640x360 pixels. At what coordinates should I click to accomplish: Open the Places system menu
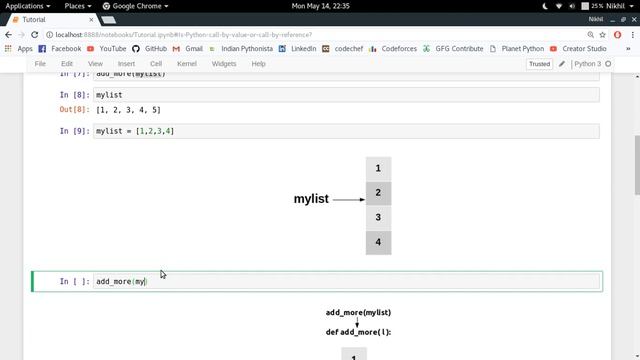pos(78,6)
